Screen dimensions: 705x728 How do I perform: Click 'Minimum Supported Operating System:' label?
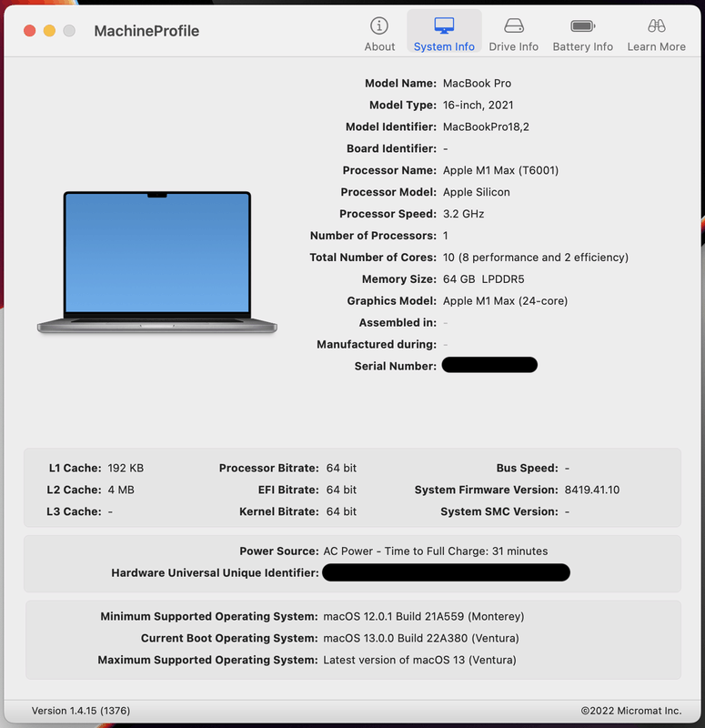209,617
